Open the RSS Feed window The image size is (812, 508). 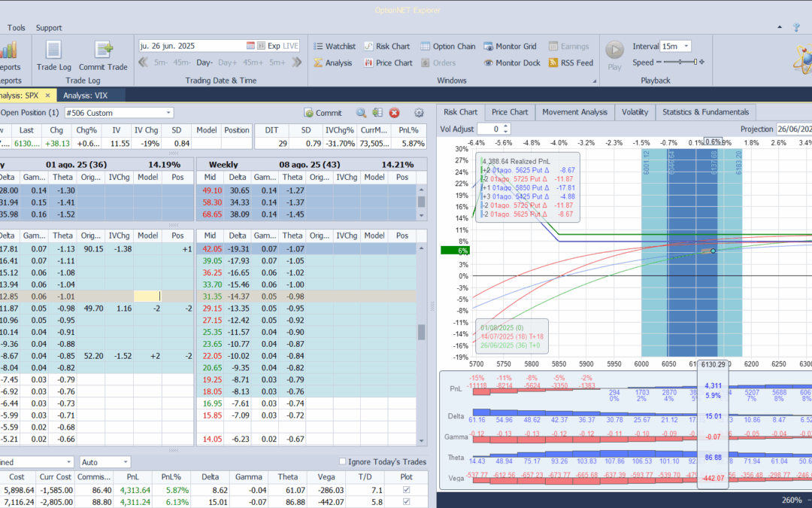tap(571, 62)
